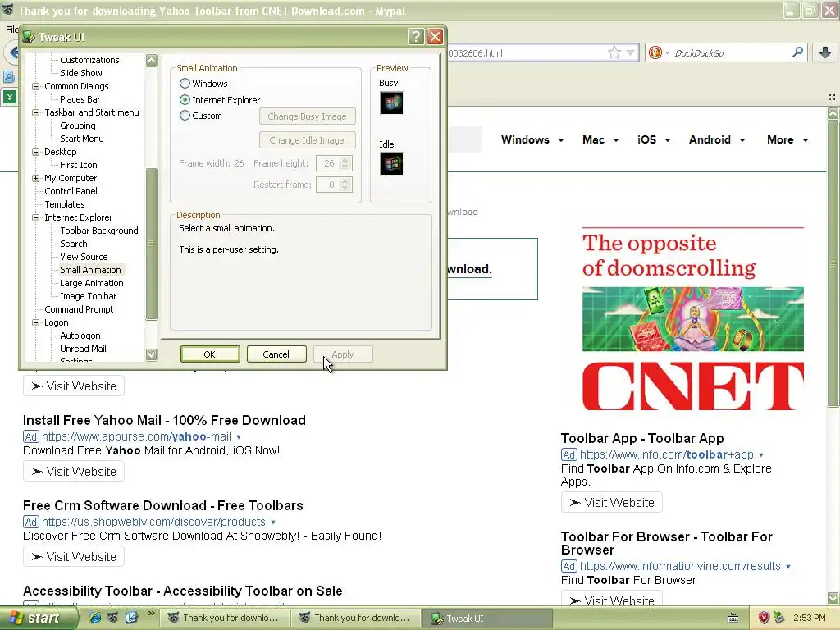Click the Tweak UI help question-mark button
This screenshot has height=630, width=840.
click(416, 36)
